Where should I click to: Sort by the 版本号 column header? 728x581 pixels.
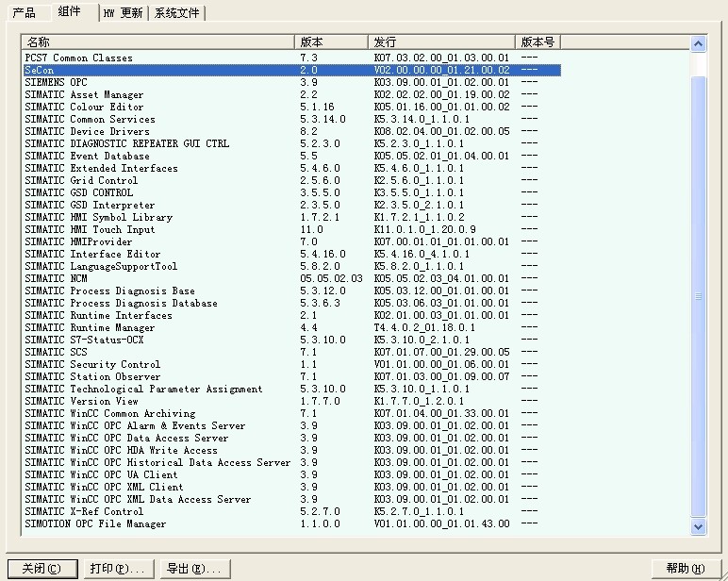tap(538, 42)
